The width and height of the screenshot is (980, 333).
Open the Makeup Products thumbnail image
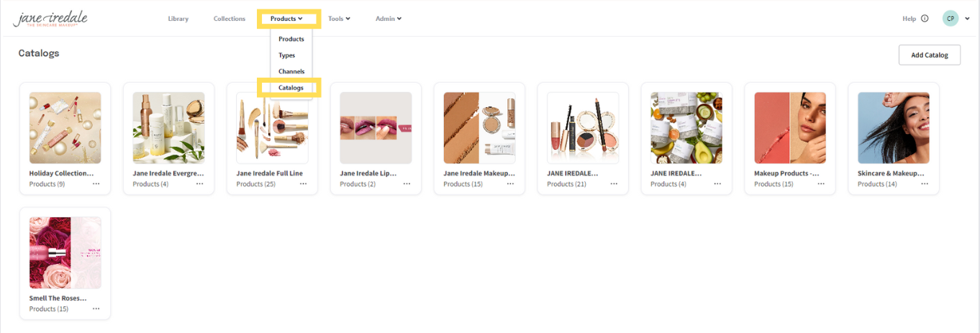[x=790, y=128]
